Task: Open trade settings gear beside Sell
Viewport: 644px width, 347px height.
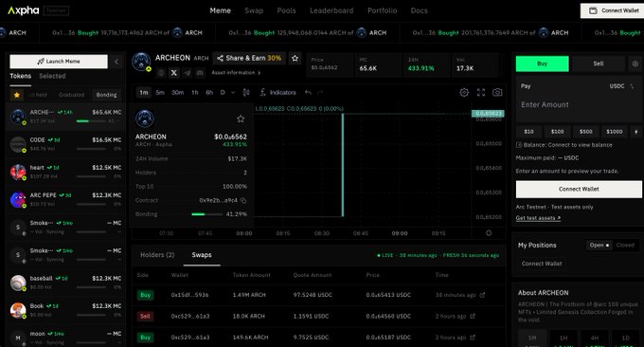Action: 635,64
